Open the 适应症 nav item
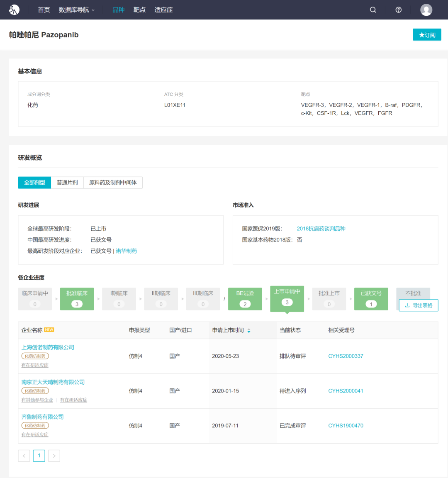The height and width of the screenshot is (478, 448). click(x=163, y=10)
